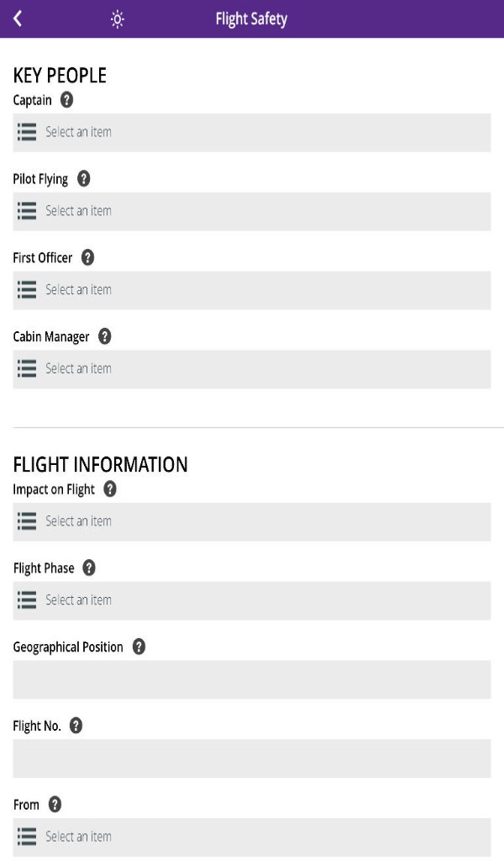Show Geographical Position help info
This screenshot has height=861, width=504.
139,647
